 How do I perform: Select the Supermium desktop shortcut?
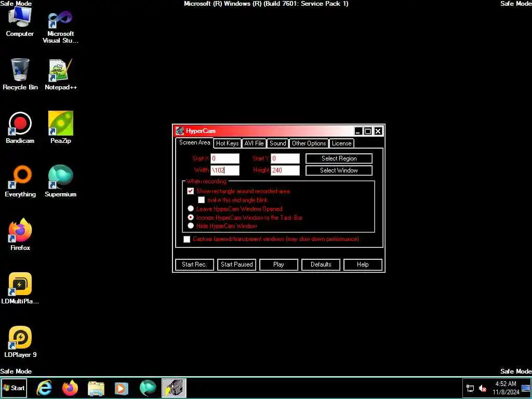pos(60,181)
